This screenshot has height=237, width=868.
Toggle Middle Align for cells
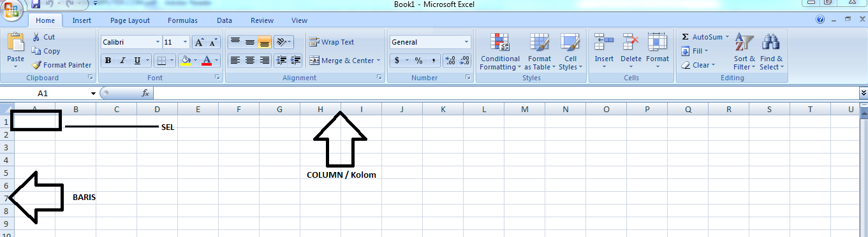249,42
